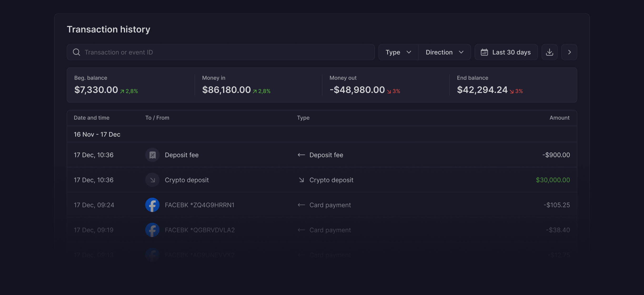This screenshot has height=295, width=644.
Task: Click Facebook logo for FACEBK *ZQ4G9HRRN1
Action: 153,205
